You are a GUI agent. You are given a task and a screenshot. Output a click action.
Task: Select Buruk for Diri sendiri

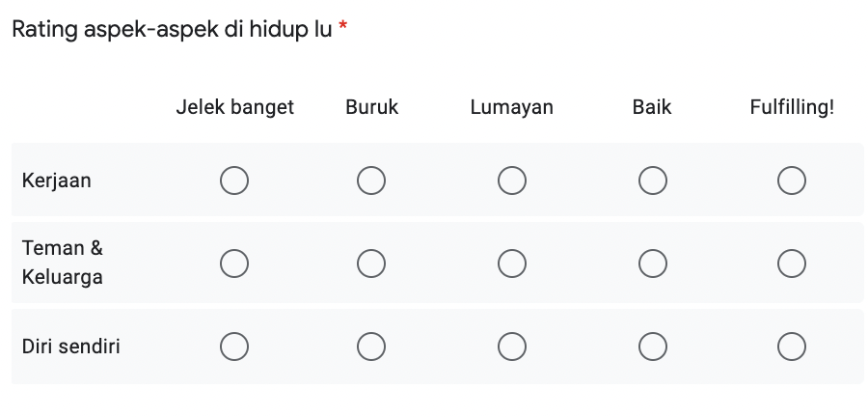371,346
